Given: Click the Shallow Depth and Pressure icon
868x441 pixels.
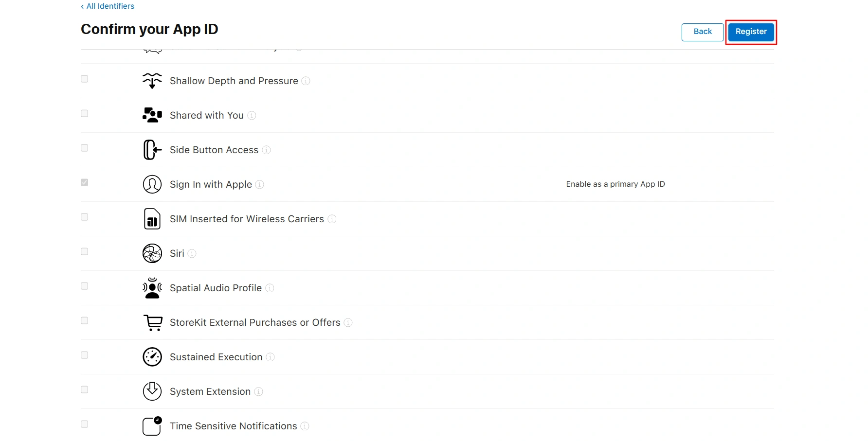Looking at the screenshot, I should (x=152, y=81).
